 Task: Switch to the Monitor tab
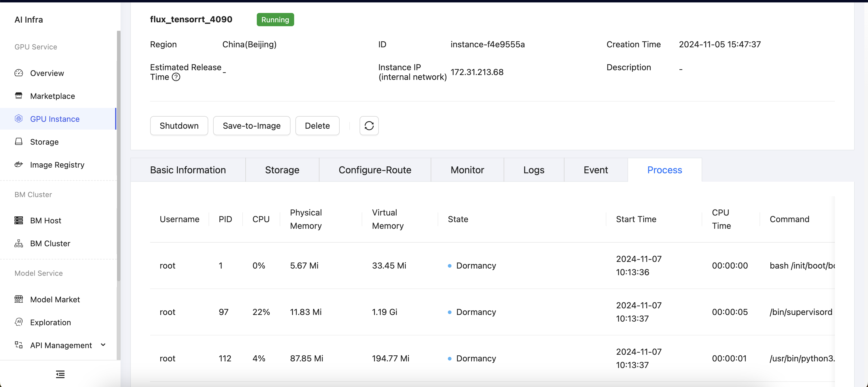coord(467,170)
